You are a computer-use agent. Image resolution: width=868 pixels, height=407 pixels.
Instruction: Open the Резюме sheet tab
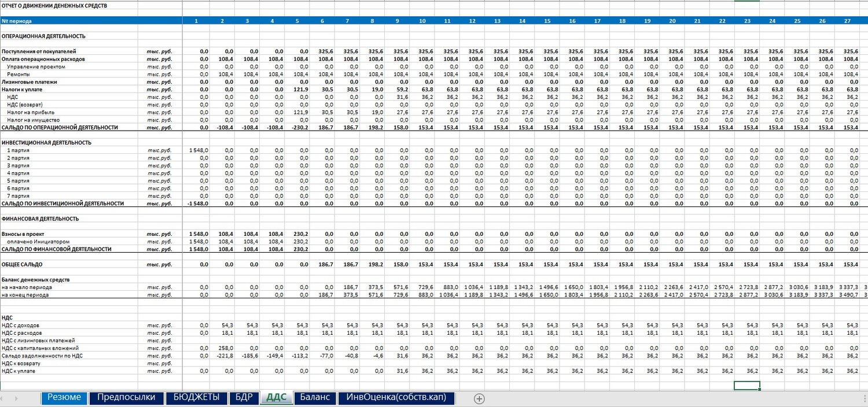coord(64,397)
